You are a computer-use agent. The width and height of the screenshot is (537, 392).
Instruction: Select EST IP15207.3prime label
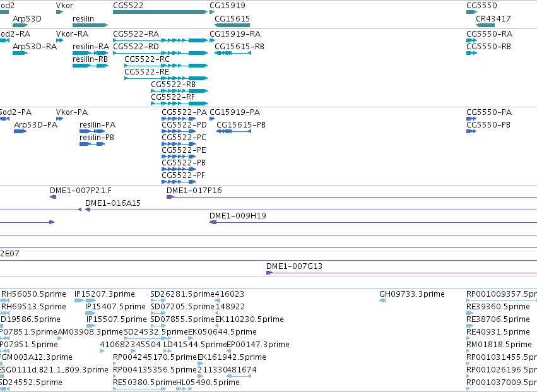(x=105, y=294)
